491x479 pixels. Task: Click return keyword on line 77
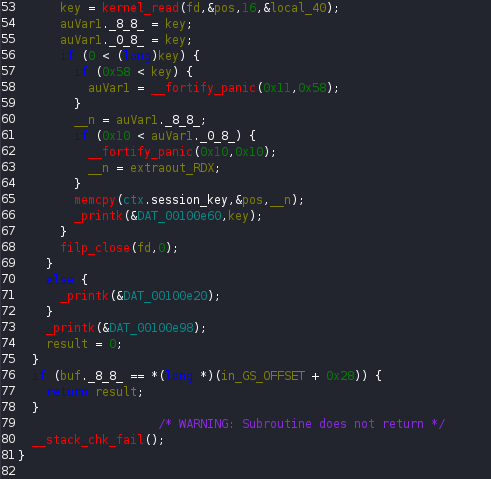(x=67, y=392)
